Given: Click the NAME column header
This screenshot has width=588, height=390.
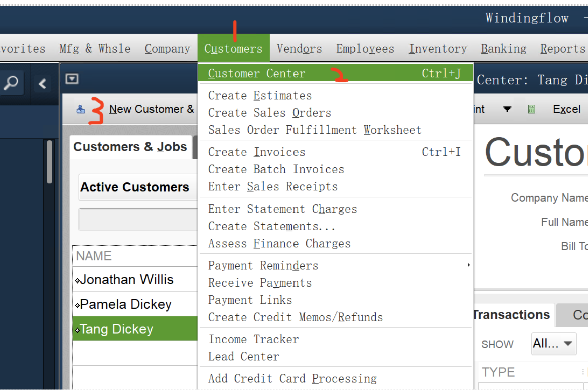Looking at the screenshot, I should [135, 256].
